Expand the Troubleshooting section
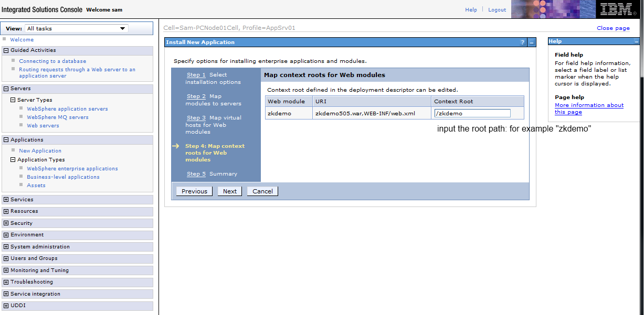 tap(6, 282)
